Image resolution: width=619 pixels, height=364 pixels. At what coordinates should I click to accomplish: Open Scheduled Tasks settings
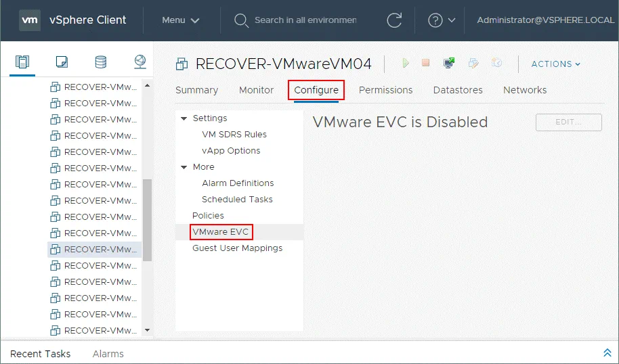click(x=237, y=200)
